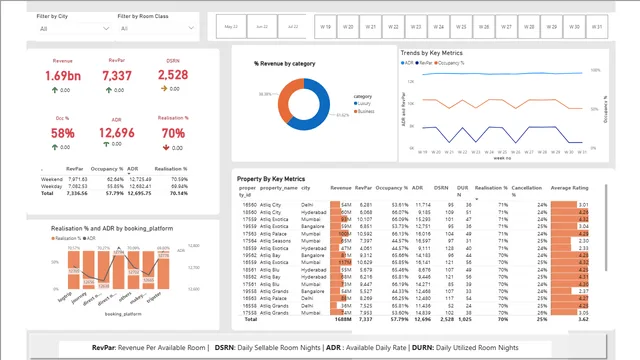
Task: Click Realisation % legend marker in booking chart
Action: (53, 238)
